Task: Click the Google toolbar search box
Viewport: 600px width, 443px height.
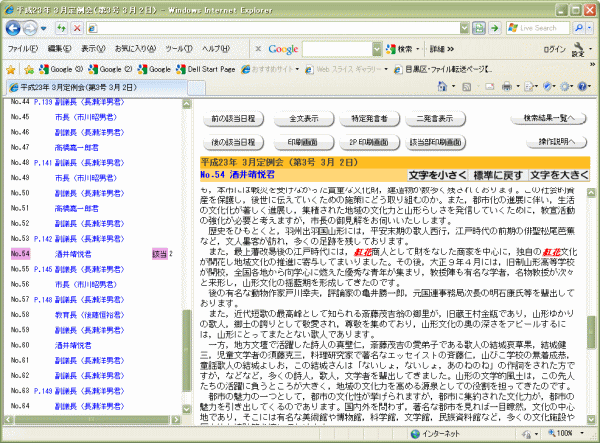Action: click(x=338, y=49)
